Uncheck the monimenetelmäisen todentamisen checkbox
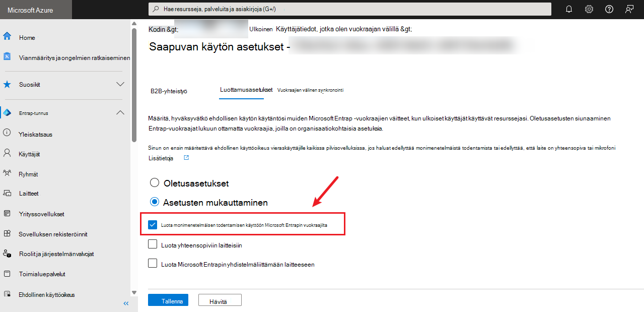Viewport: 644px width, 312px height. click(153, 224)
